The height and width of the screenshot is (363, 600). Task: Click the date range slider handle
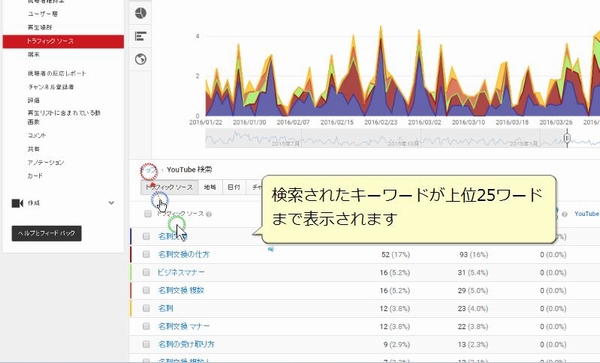pos(567,138)
